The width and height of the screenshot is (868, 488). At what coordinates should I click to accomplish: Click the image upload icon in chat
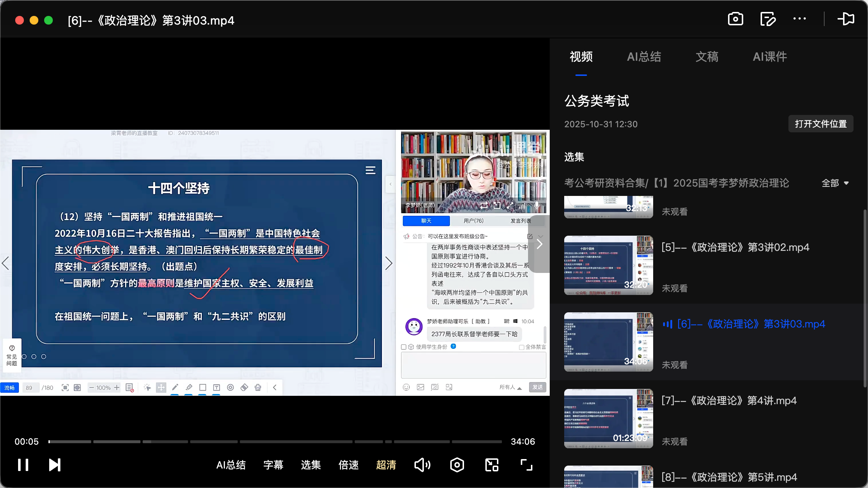420,387
